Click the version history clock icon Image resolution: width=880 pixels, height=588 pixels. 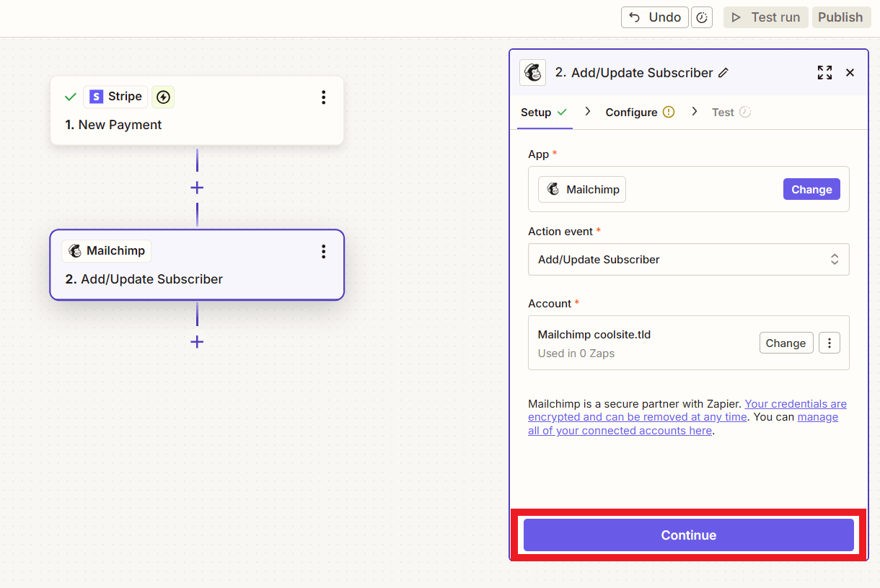pyautogui.click(x=702, y=17)
